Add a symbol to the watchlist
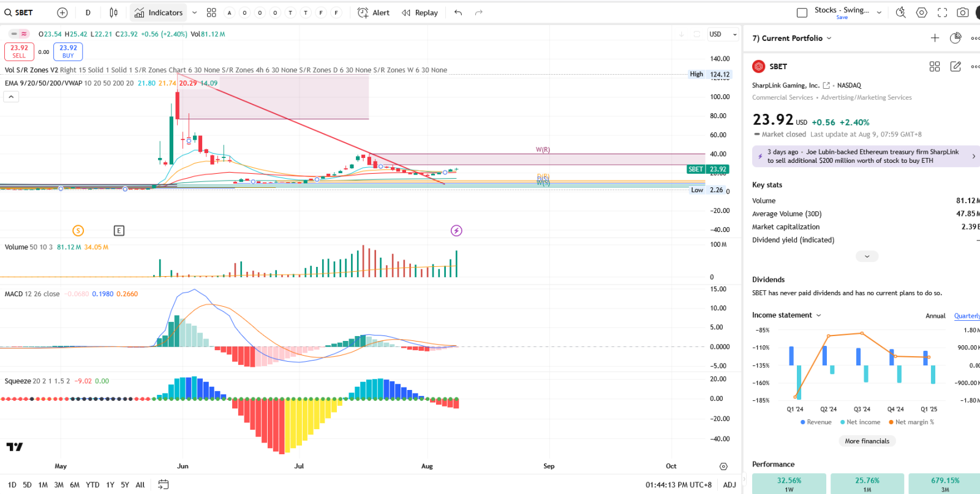 pos(935,38)
